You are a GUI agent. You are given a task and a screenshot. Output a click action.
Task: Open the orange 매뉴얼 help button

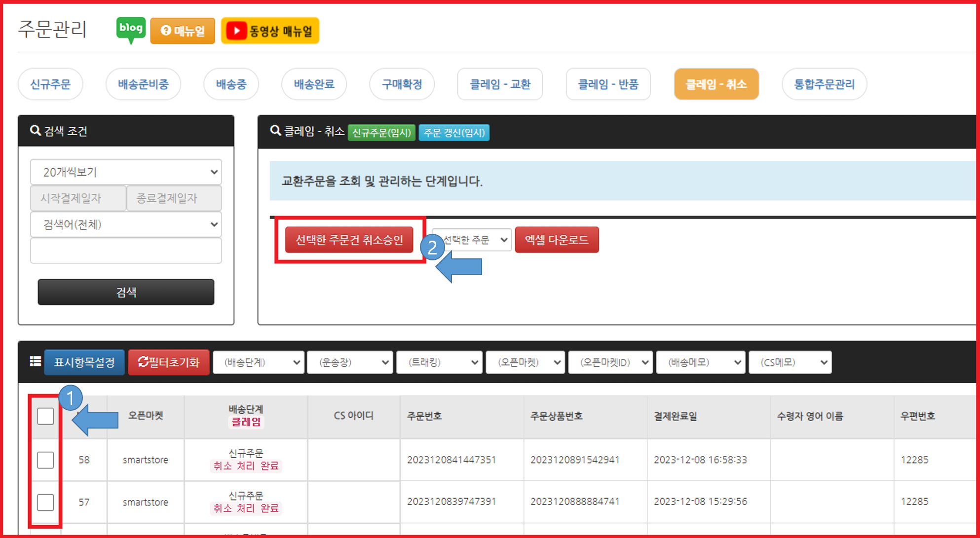pos(183,31)
